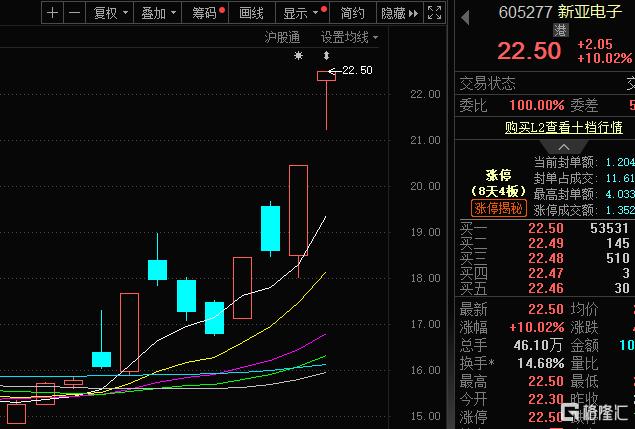The image size is (635, 429).
Task: Switch to 简约 simple mode
Action: [x=352, y=13]
